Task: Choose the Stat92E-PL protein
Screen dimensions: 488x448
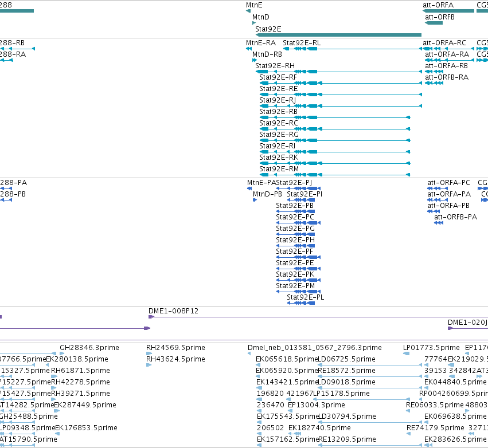Action: click(305, 297)
